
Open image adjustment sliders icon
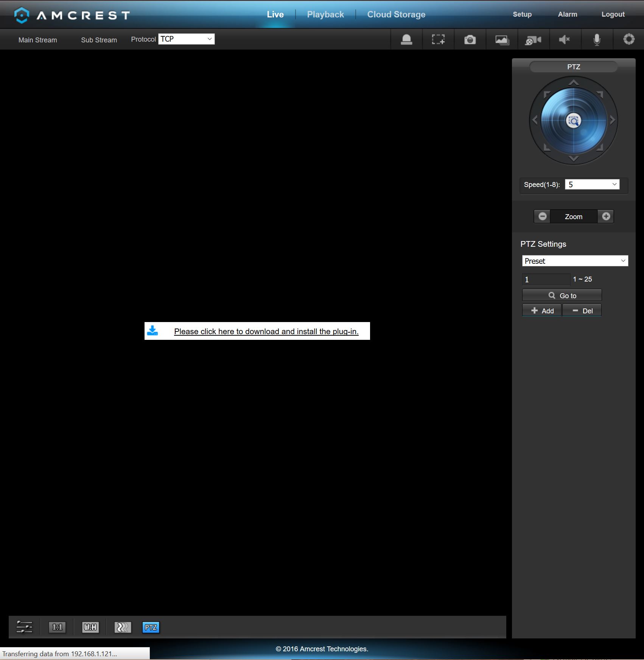point(24,627)
